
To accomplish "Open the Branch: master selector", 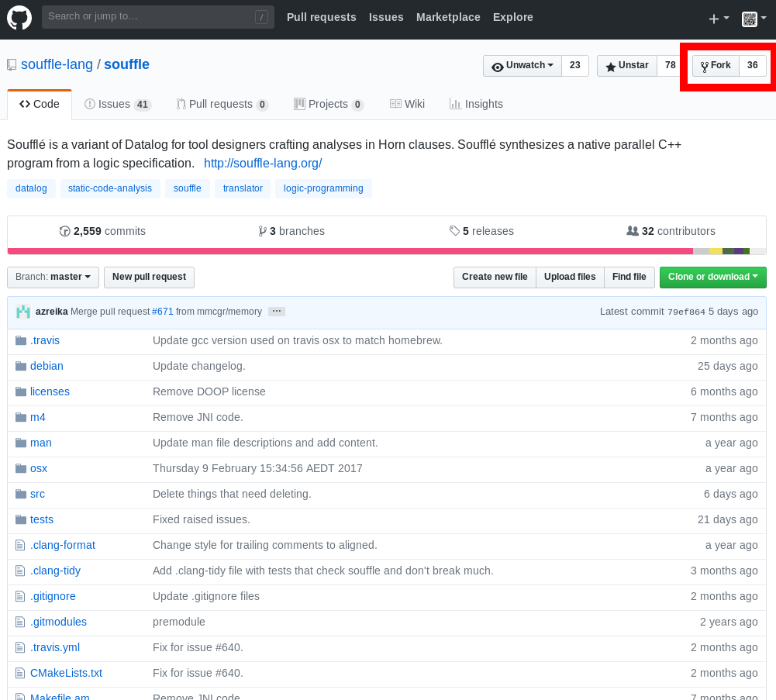I will point(53,277).
